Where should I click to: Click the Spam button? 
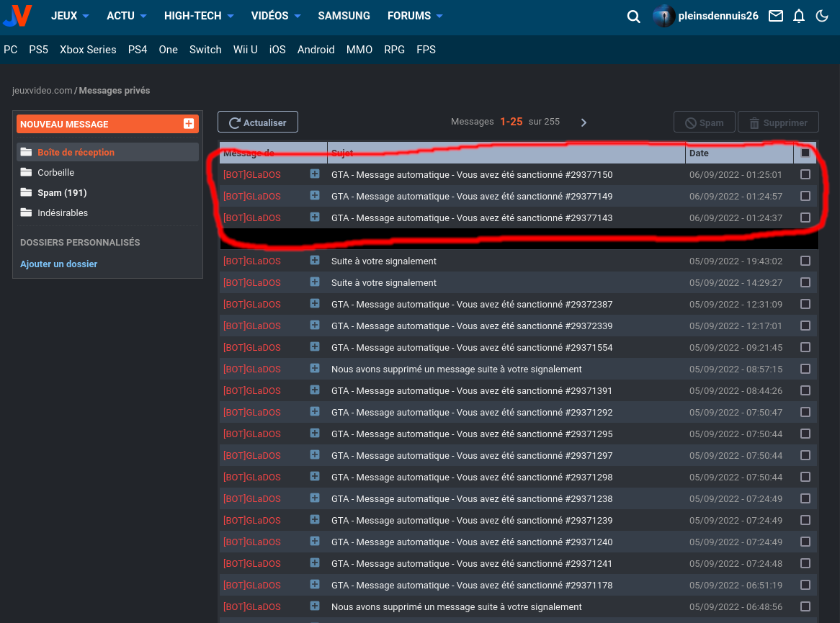coord(705,122)
